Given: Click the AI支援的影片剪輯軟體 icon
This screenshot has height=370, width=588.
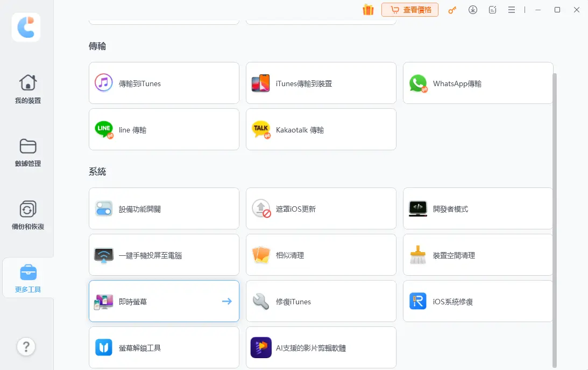Looking at the screenshot, I should click(x=261, y=347).
